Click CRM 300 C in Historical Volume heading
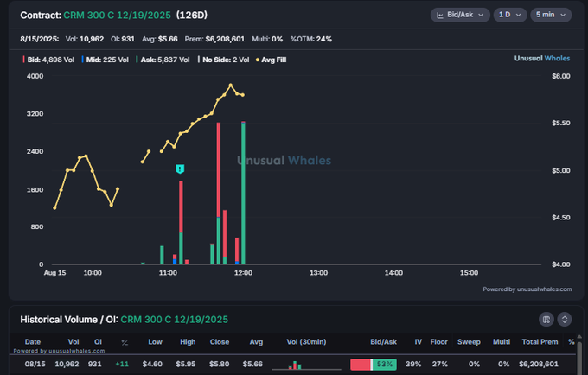This screenshot has width=588, height=375. [174, 320]
